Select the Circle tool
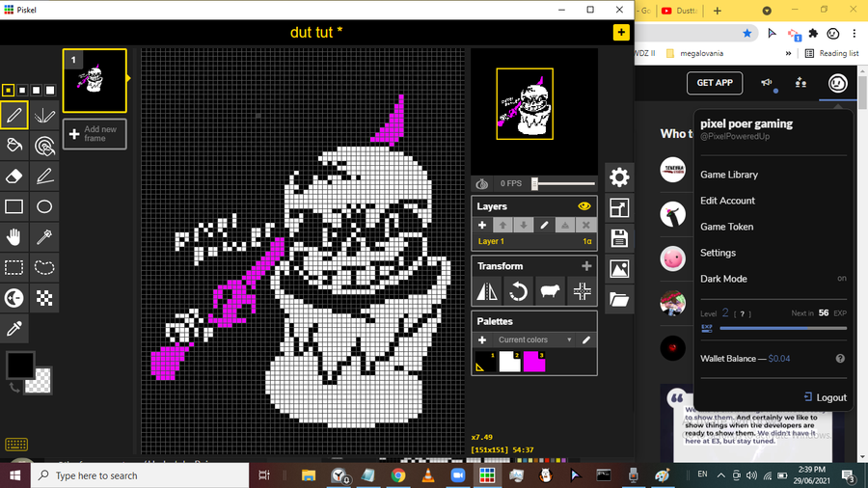 pyautogui.click(x=44, y=206)
